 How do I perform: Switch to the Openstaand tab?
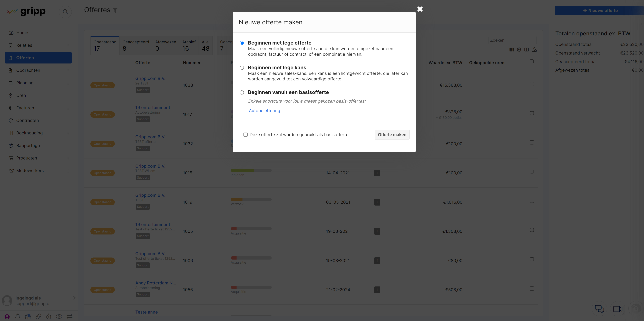pyautogui.click(x=105, y=45)
